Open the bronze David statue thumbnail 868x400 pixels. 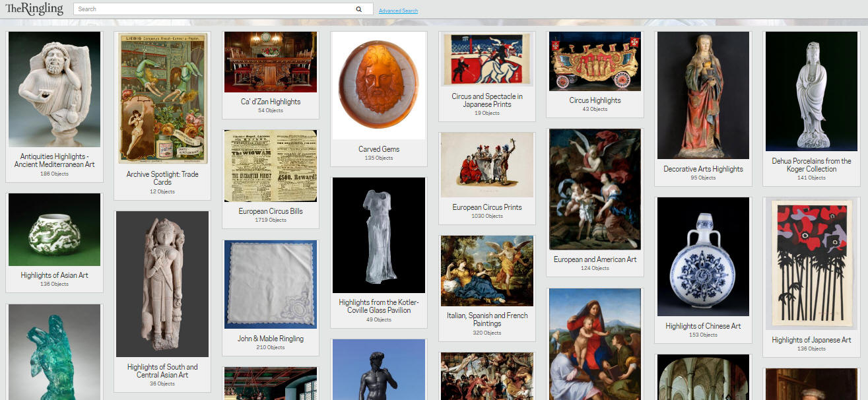379,370
